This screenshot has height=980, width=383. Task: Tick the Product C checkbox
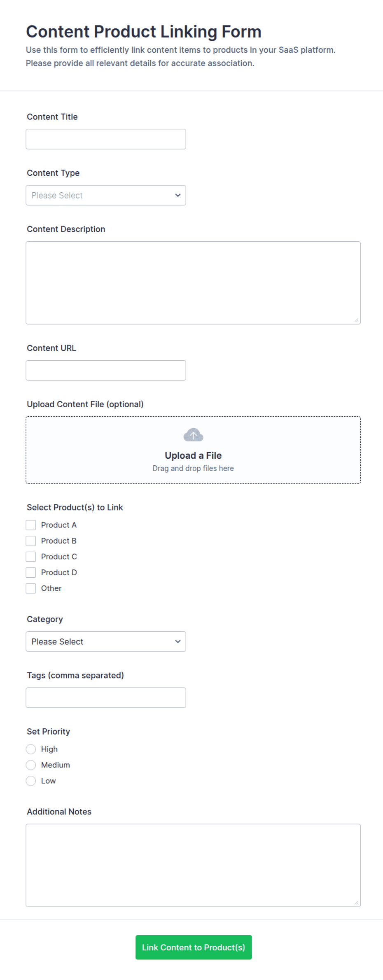pyautogui.click(x=31, y=557)
